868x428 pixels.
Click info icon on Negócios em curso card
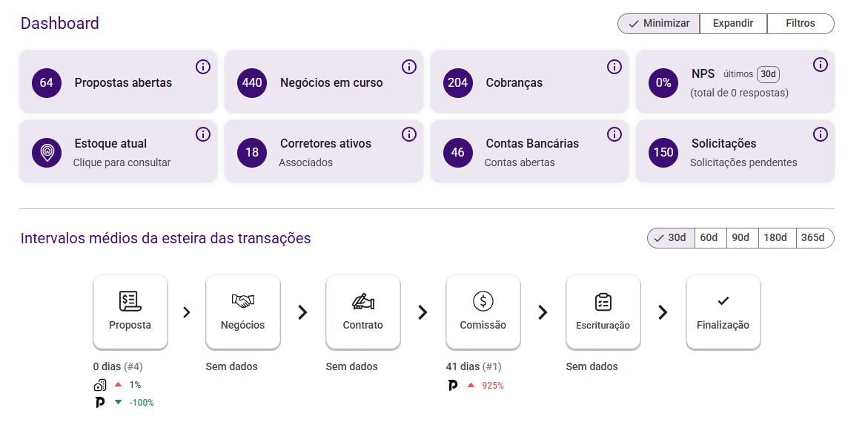click(409, 67)
